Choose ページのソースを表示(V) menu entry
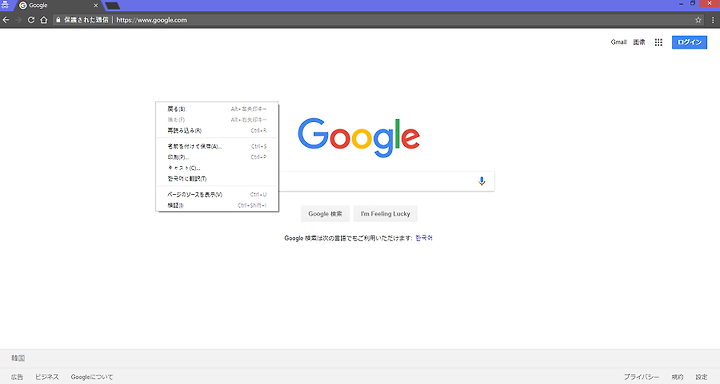The image size is (720, 384). click(x=217, y=195)
